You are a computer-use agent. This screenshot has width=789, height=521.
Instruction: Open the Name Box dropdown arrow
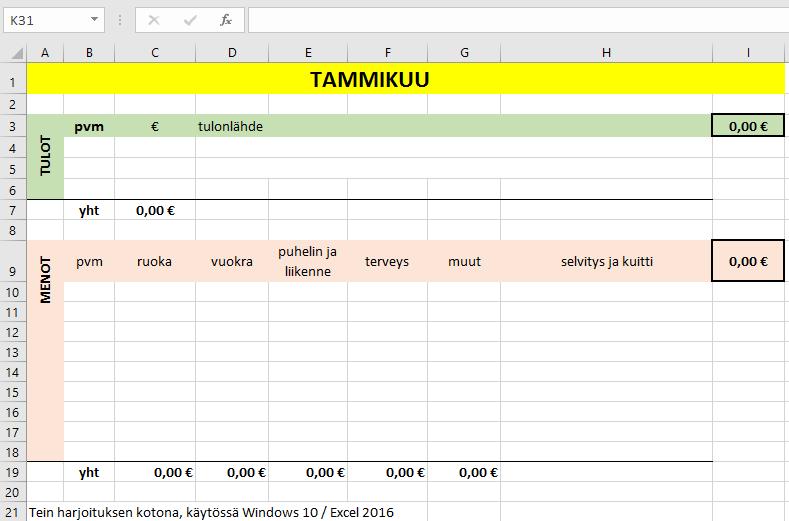coord(94,20)
